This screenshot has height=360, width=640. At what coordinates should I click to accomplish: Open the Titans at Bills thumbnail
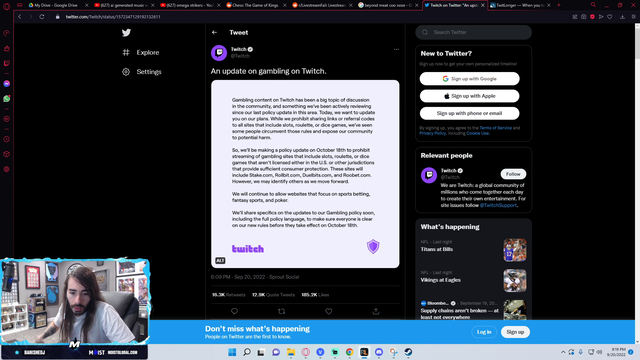click(x=515, y=250)
